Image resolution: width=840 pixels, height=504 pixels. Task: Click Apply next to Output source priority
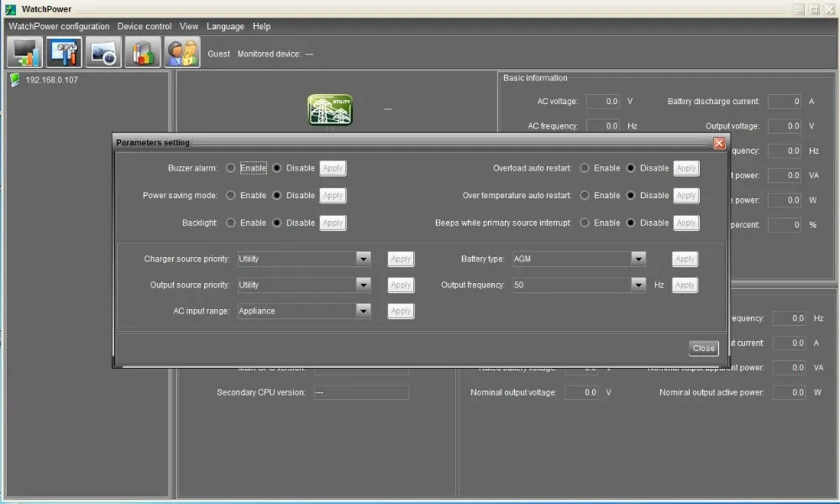point(401,286)
